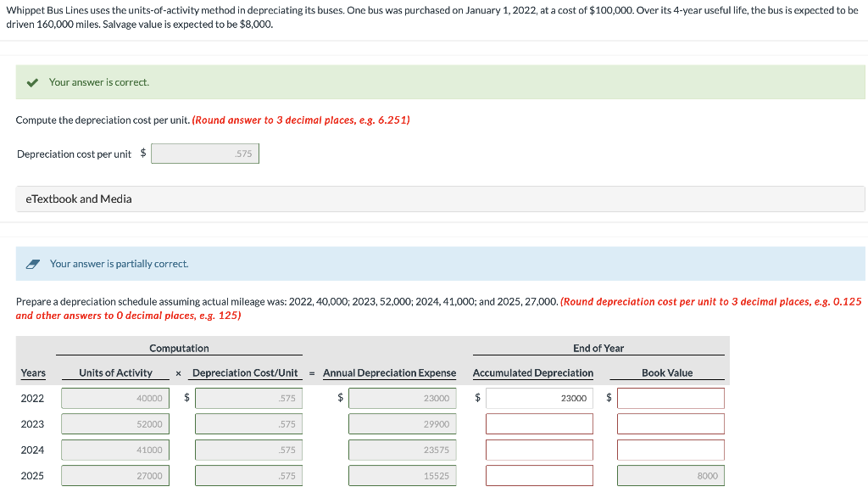The image size is (868, 498).
Task: Click the partially correct eraser icon
Action: click(33, 264)
